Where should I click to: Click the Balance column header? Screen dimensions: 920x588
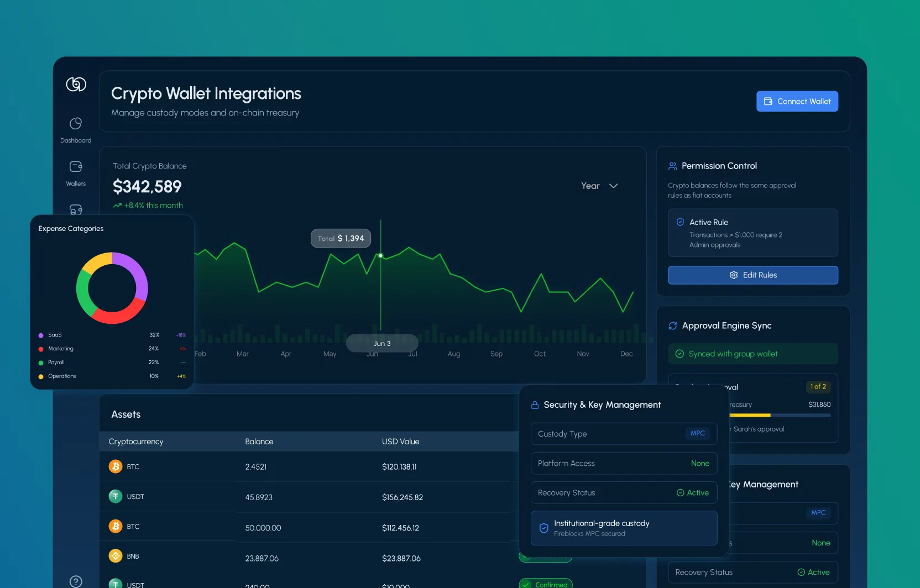point(259,442)
